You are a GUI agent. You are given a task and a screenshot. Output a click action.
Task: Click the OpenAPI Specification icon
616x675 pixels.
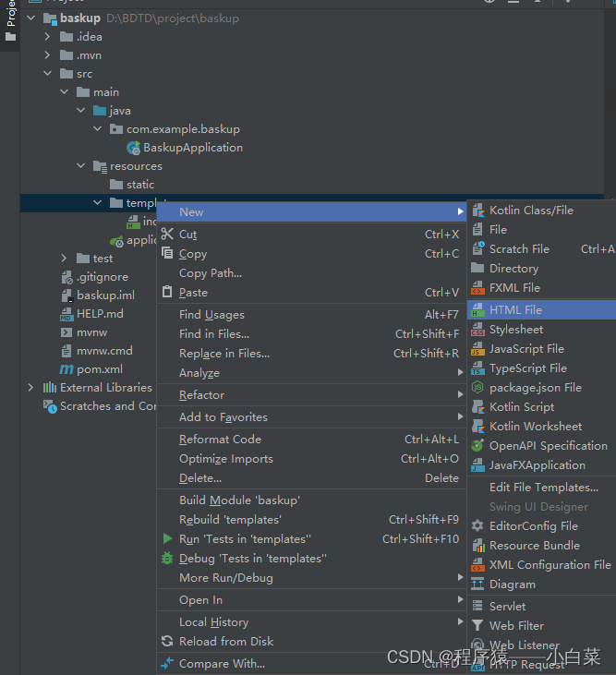point(477,446)
